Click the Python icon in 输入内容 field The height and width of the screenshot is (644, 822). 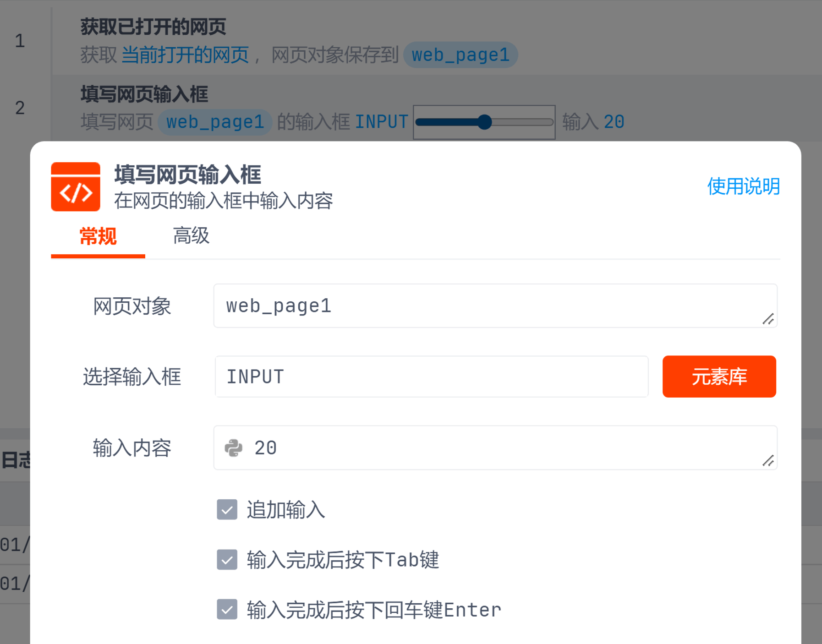tap(233, 448)
